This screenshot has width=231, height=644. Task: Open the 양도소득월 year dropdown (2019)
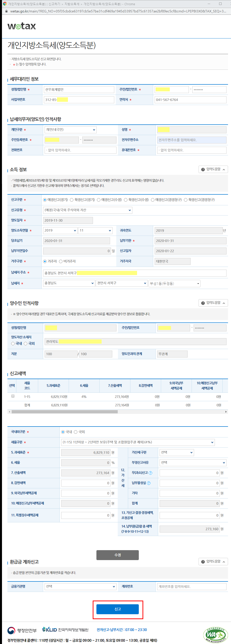click(60, 230)
